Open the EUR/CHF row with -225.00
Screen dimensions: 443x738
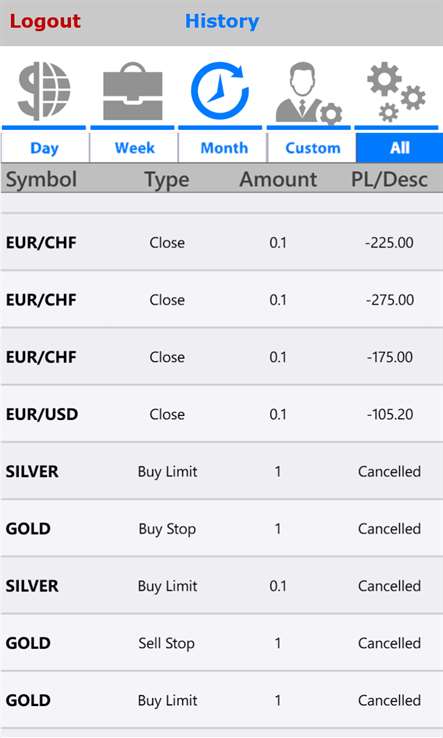pos(221,242)
